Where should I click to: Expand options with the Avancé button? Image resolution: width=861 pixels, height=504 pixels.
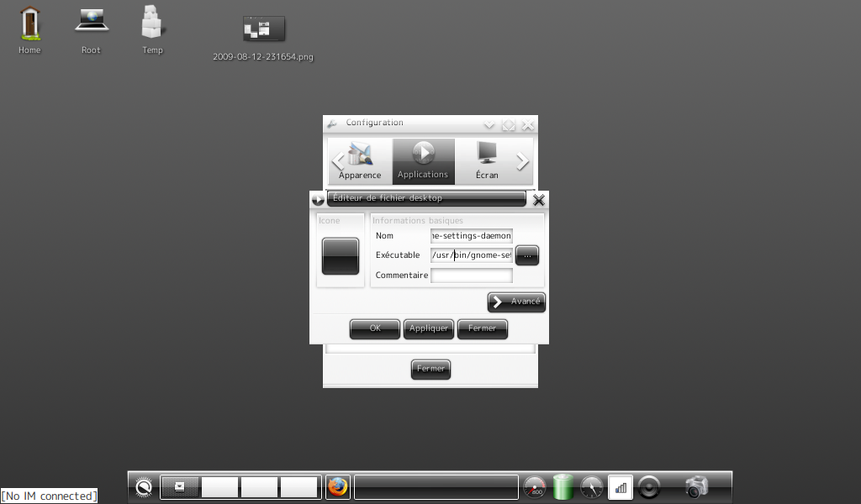coord(516,302)
